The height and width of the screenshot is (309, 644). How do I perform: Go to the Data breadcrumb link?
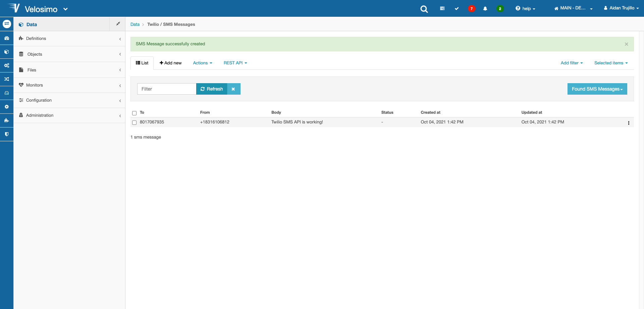(x=135, y=24)
